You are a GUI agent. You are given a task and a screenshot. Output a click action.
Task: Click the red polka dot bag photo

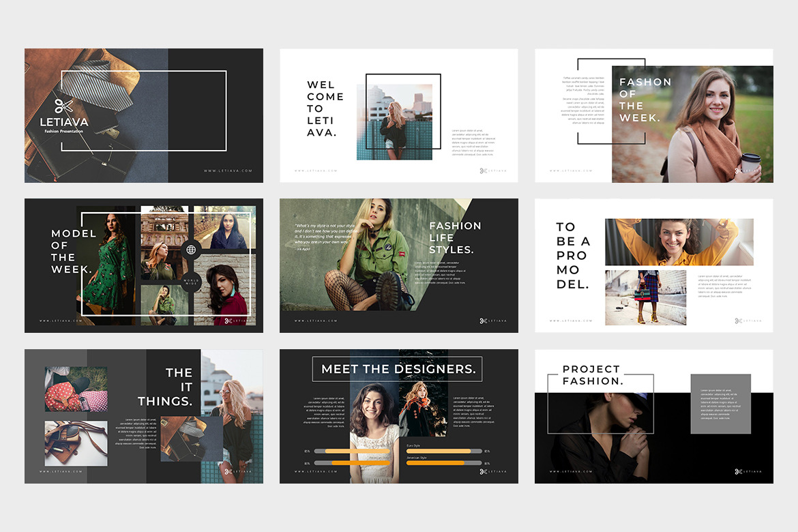pyautogui.click(x=76, y=389)
